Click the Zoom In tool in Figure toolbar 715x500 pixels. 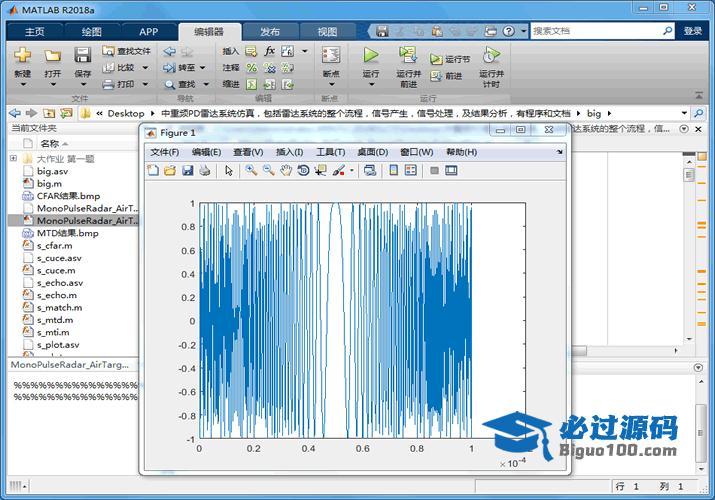251,171
